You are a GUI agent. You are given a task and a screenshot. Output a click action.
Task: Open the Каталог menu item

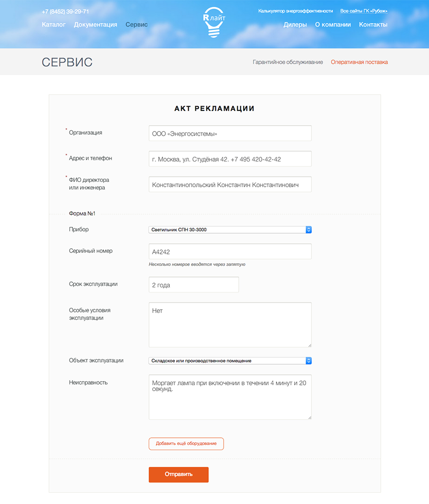[54, 25]
